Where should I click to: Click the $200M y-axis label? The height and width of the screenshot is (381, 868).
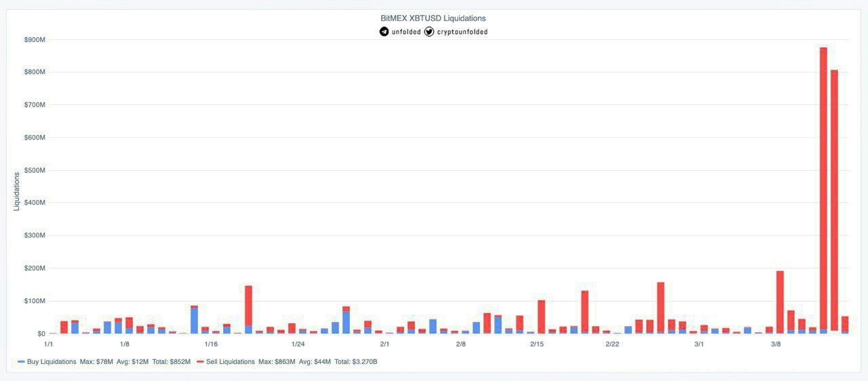pos(35,268)
